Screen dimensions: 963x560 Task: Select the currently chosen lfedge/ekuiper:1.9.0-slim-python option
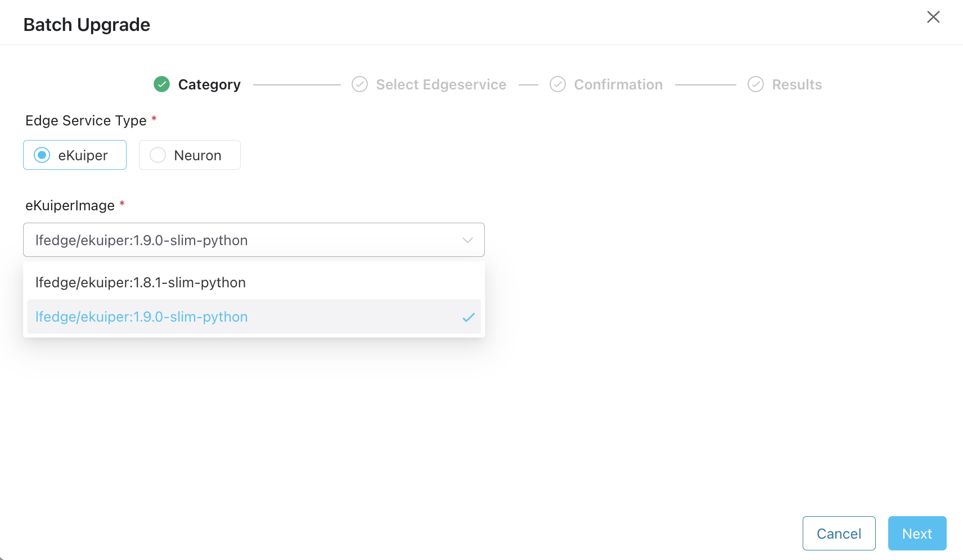click(142, 317)
